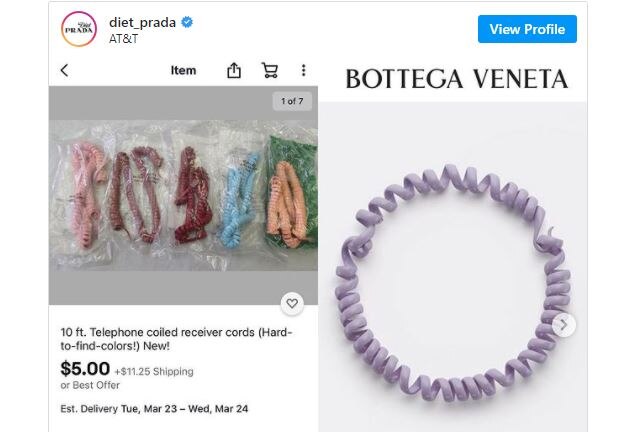
Task: Open the three-dot more options menu
Action: (x=303, y=70)
